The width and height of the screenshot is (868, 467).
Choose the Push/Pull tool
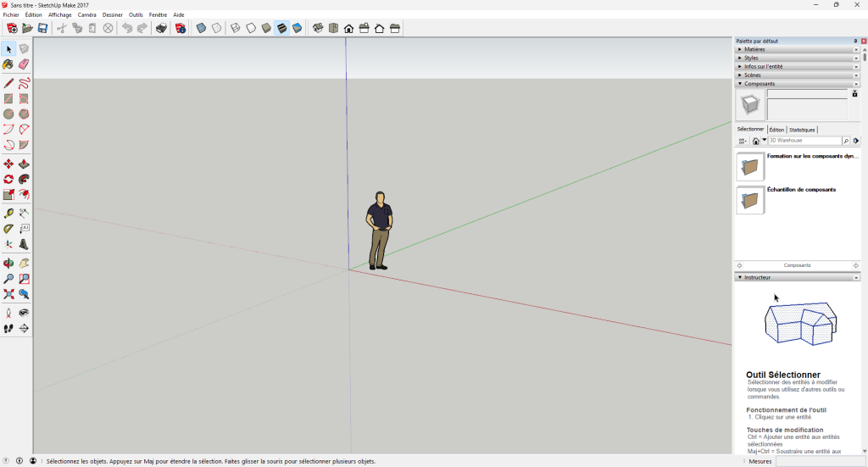(24, 164)
